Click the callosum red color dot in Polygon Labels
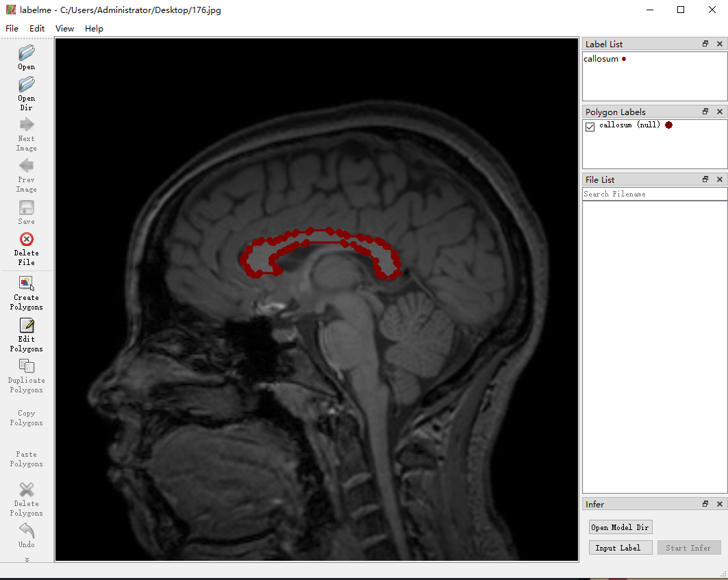 click(x=668, y=125)
